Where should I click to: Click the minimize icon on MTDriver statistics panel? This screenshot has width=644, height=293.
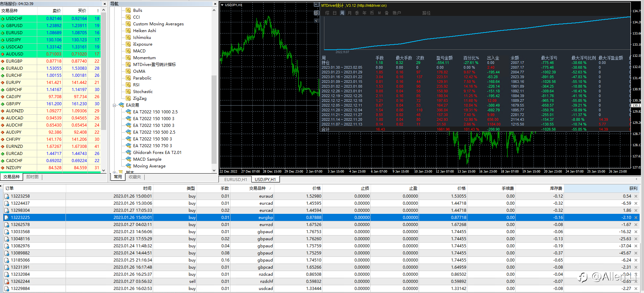click(316, 5)
